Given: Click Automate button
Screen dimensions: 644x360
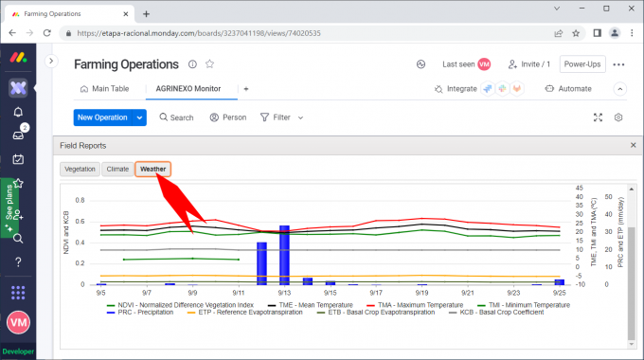Looking at the screenshot, I should click(x=568, y=89).
